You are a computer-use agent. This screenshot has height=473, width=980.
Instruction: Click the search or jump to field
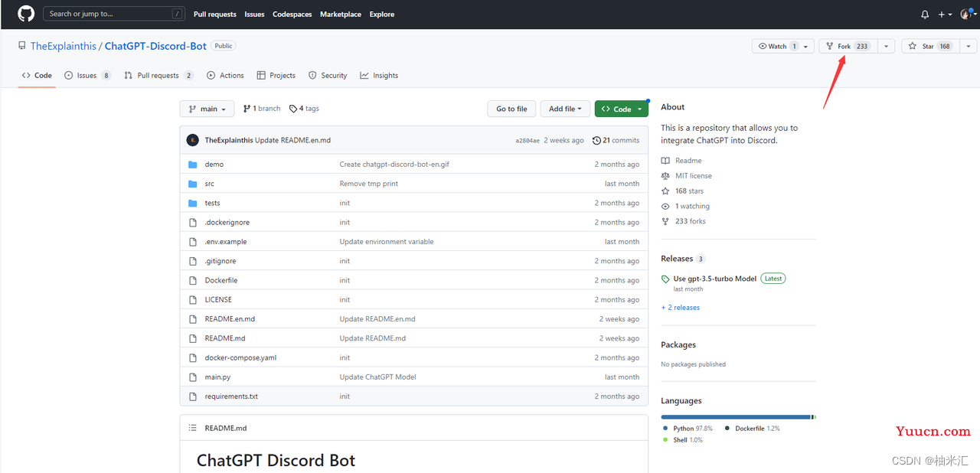tap(114, 14)
